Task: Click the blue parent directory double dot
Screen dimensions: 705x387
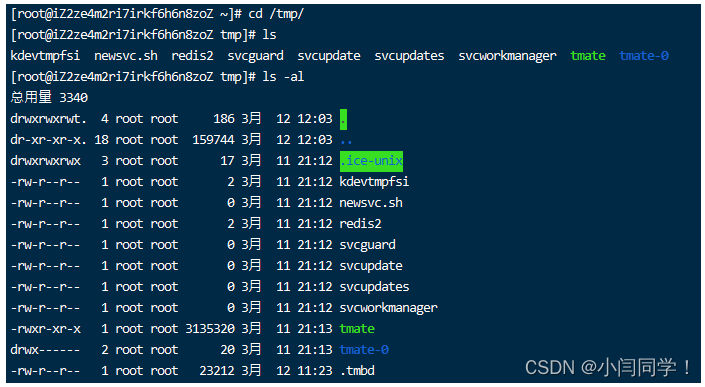Action: tap(346, 140)
